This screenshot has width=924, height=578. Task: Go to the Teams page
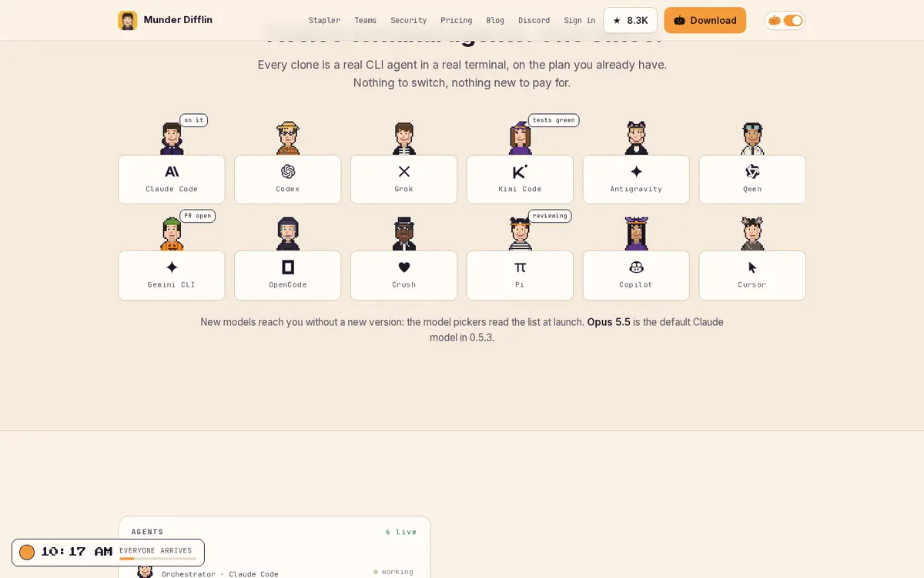(365, 21)
